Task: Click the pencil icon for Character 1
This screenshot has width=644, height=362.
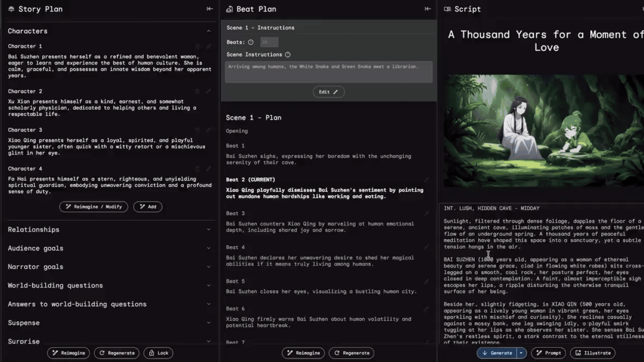Action: [209, 46]
